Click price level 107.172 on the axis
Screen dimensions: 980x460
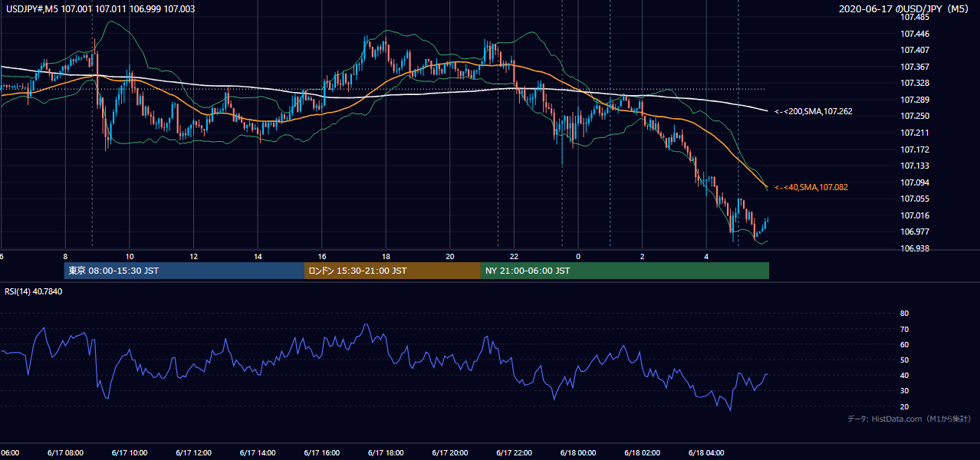(913, 149)
